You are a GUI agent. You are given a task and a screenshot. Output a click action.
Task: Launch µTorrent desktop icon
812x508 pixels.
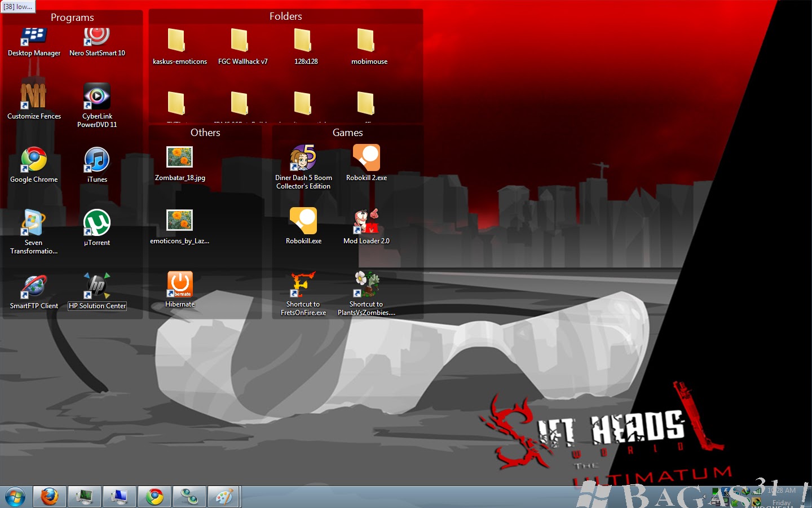(97, 222)
